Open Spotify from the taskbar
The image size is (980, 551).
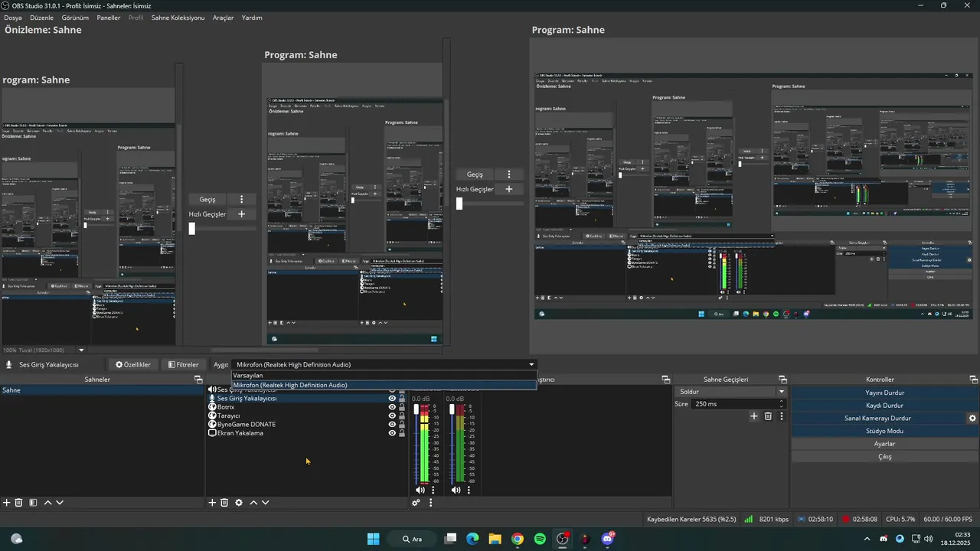click(540, 539)
